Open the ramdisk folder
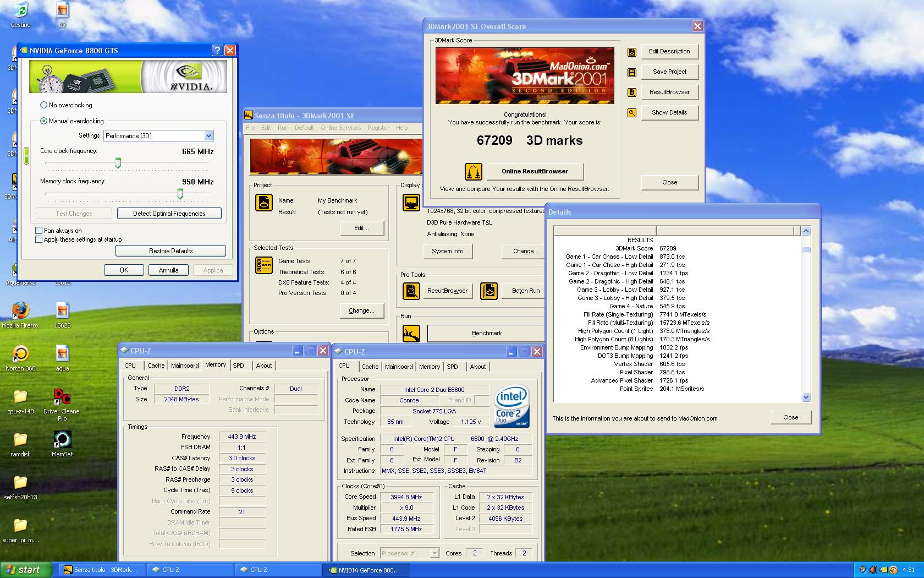The width and height of the screenshot is (924, 578). [x=20, y=440]
